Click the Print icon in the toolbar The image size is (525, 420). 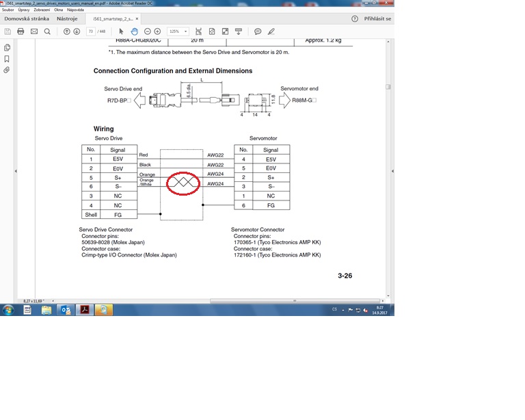pos(21,31)
